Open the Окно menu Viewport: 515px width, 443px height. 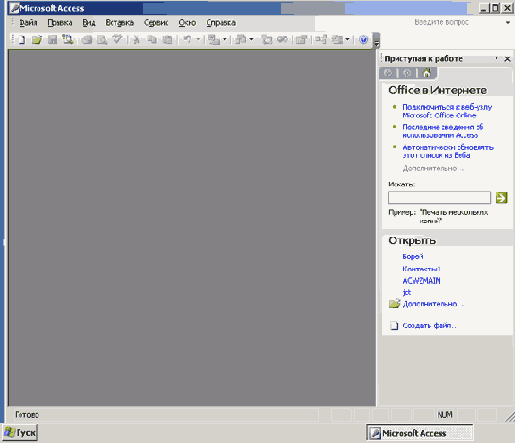[187, 23]
